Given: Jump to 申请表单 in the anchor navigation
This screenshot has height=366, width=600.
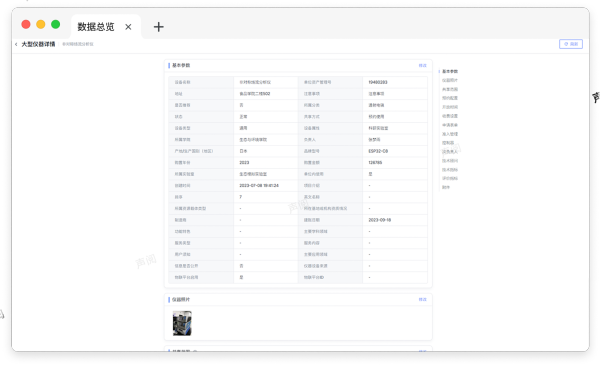Looking at the screenshot, I should tap(450, 125).
